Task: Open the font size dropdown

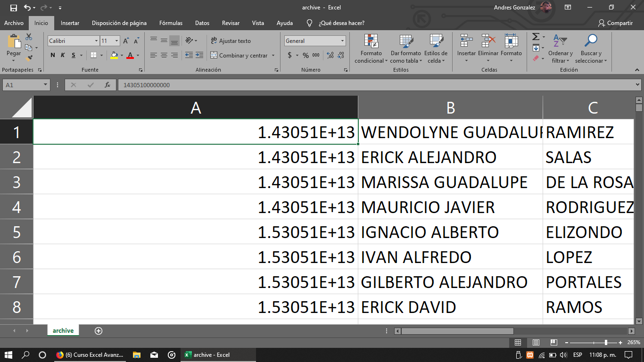Action: [x=116, y=41]
